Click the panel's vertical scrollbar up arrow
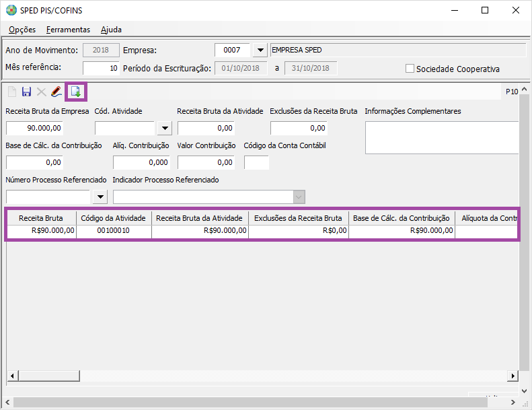The width and height of the screenshot is (532, 410). [x=524, y=90]
